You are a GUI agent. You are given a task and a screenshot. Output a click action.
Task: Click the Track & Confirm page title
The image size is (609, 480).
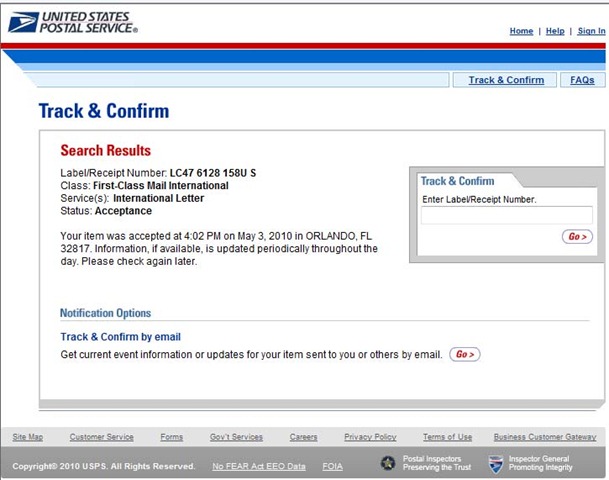point(104,111)
